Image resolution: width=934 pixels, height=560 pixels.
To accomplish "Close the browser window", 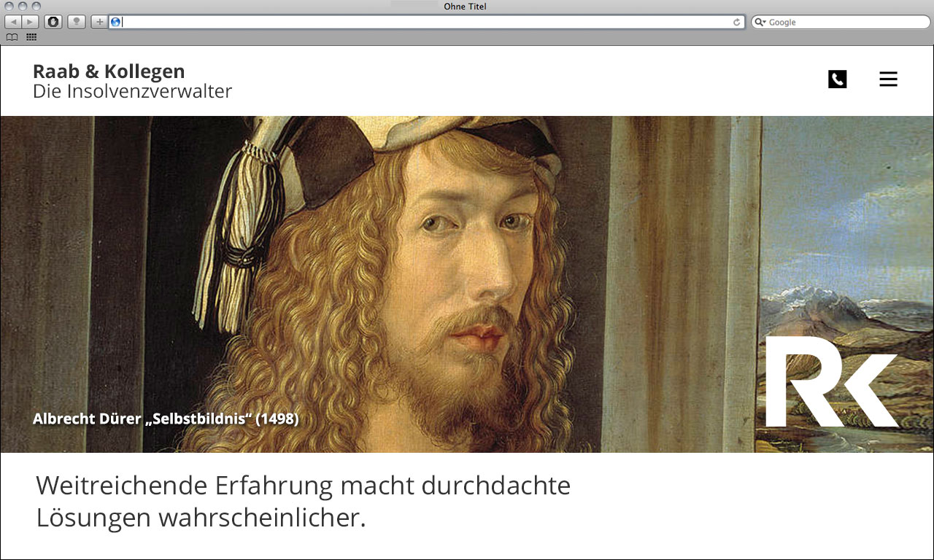I will (x=9, y=7).
